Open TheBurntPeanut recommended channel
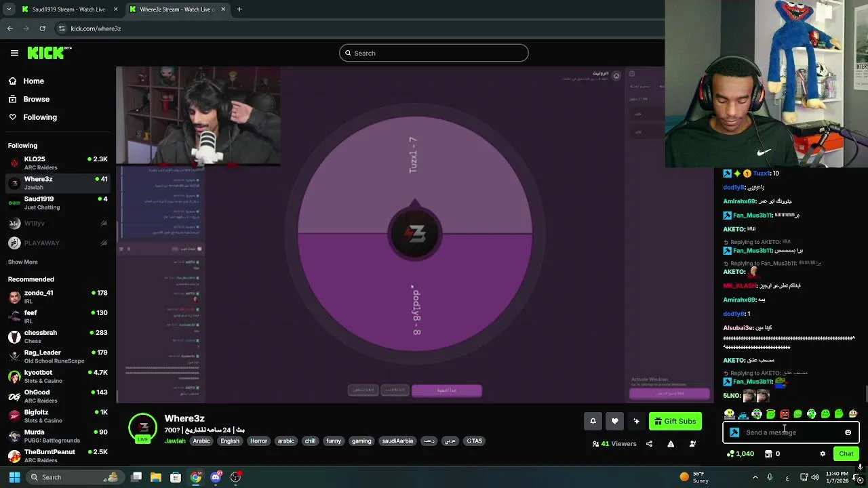The width and height of the screenshot is (868, 488). tap(58, 455)
